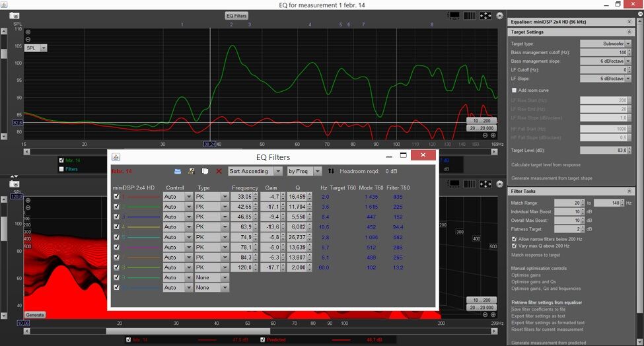Click Export filter settings as text
Screen dimensions: 644x346
point(538,316)
